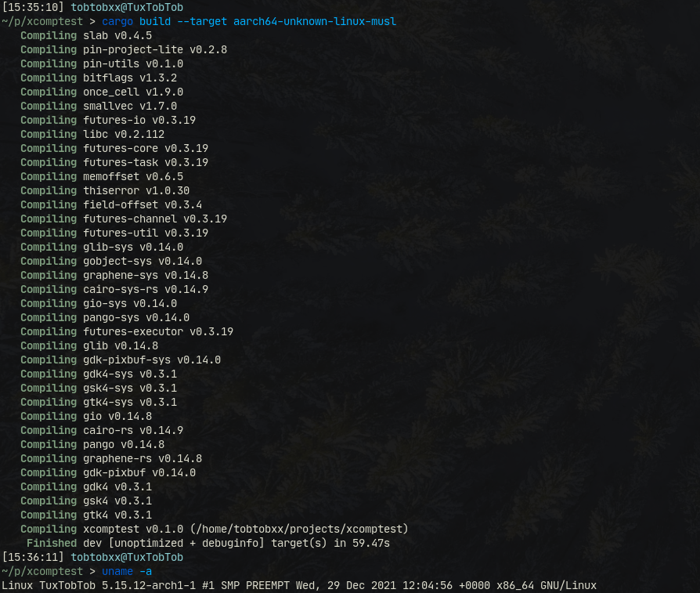Click the Finished dev build status line
This screenshot has height=593, width=700.
click(208, 544)
